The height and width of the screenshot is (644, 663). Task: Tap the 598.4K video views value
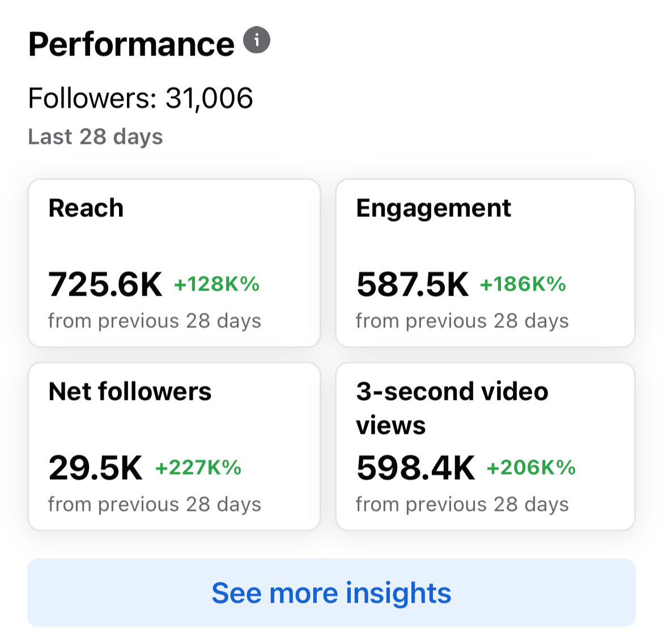click(x=415, y=467)
